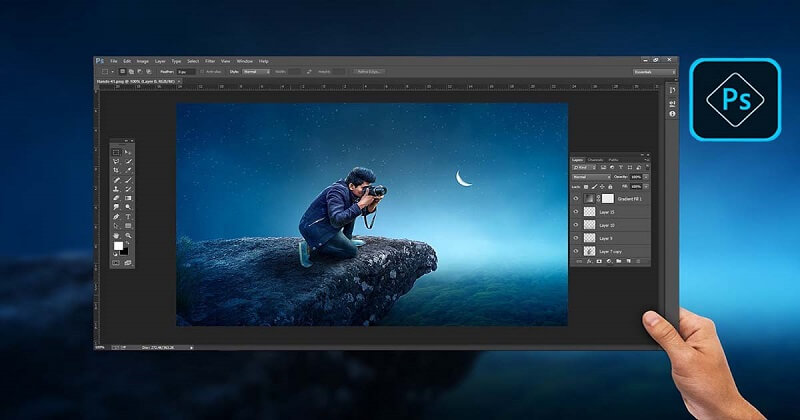The height and width of the screenshot is (420, 800).
Task: Select the Move tool
Action: pos(128,152)
